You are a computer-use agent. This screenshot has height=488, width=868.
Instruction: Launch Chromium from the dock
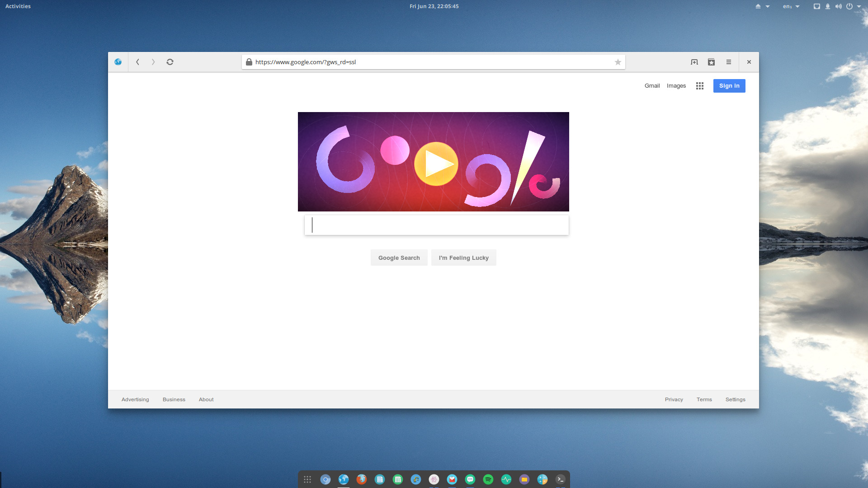pos(325,479)
